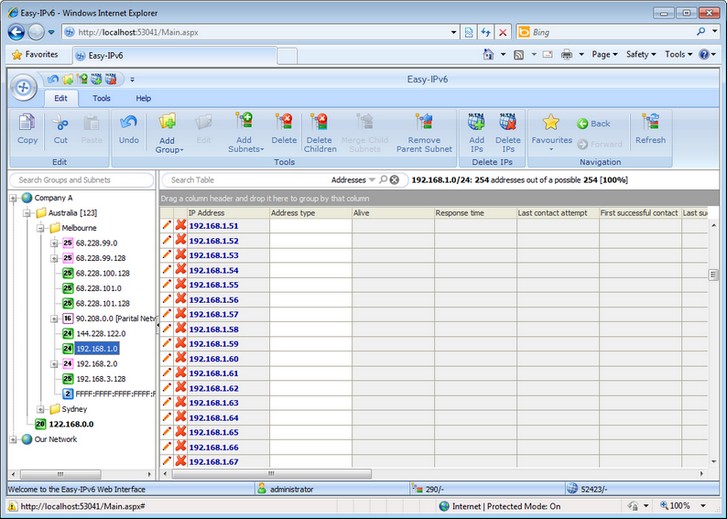Click the red X delete icon for 192.168.1.54
This screenshot has height=519, width=727.
pyautogui.click(x=180, y=269)
